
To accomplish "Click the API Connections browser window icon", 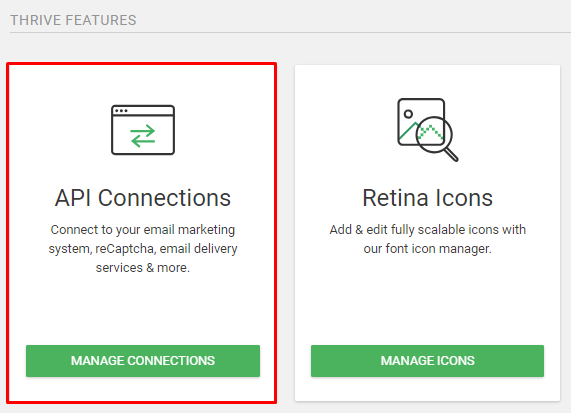I will [x=143, y=130].
